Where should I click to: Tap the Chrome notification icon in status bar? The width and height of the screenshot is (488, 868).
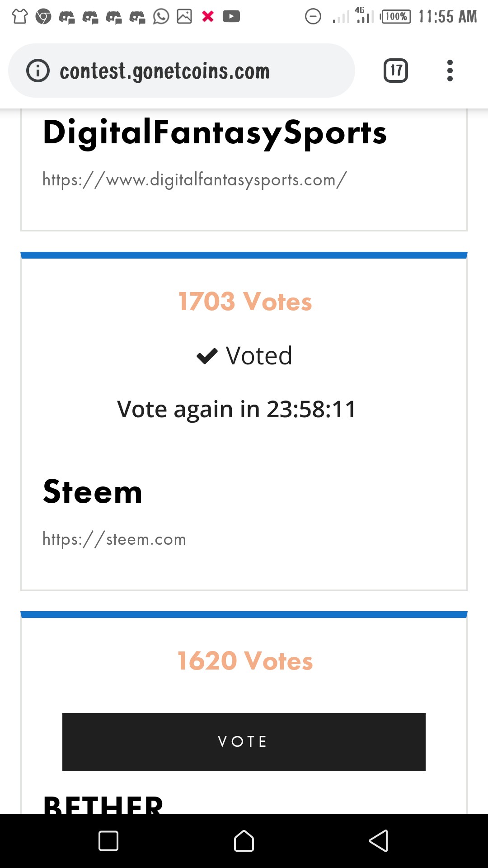43,17
